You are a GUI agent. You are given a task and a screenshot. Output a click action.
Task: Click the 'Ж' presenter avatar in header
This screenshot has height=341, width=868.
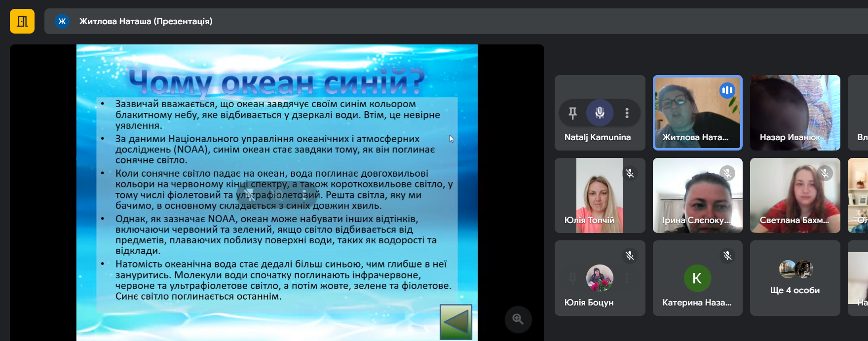[x=62, y=21]
